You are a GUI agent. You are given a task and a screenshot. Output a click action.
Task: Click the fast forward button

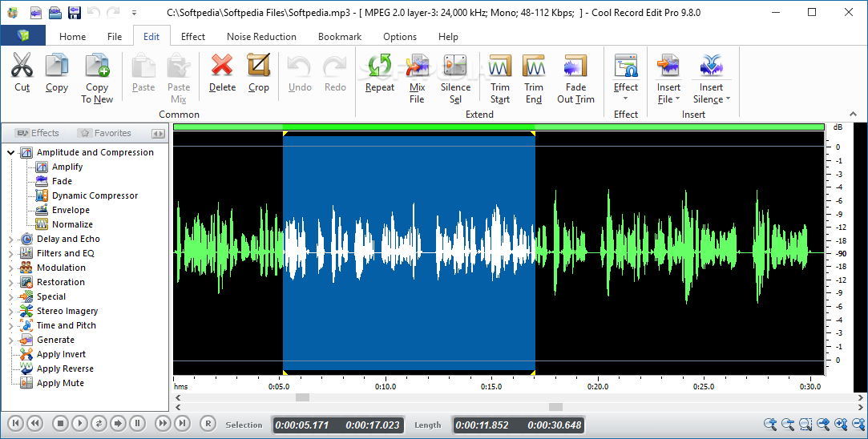pos(163,424)
